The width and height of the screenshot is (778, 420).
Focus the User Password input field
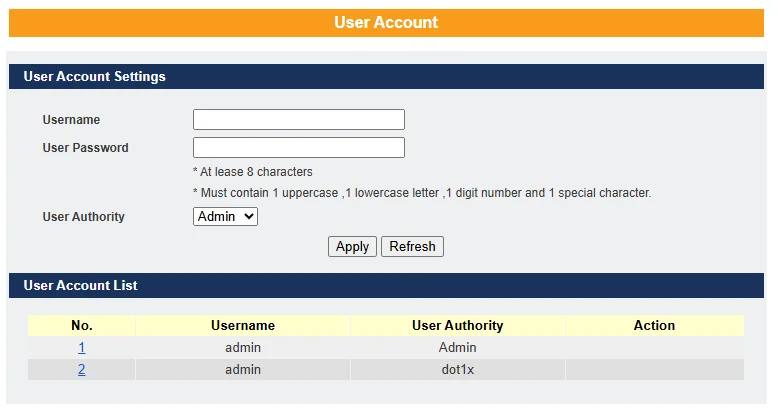[x=299, y=147]
